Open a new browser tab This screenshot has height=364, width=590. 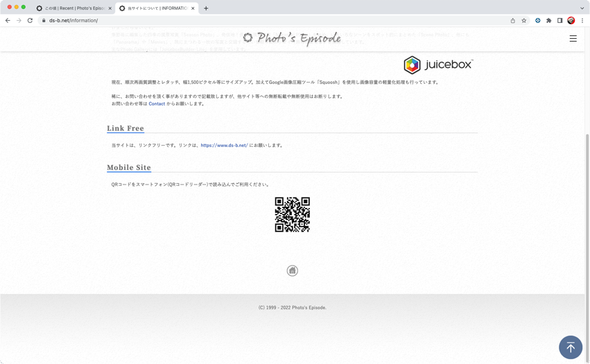pyautogui.click(x=206, y=8)
